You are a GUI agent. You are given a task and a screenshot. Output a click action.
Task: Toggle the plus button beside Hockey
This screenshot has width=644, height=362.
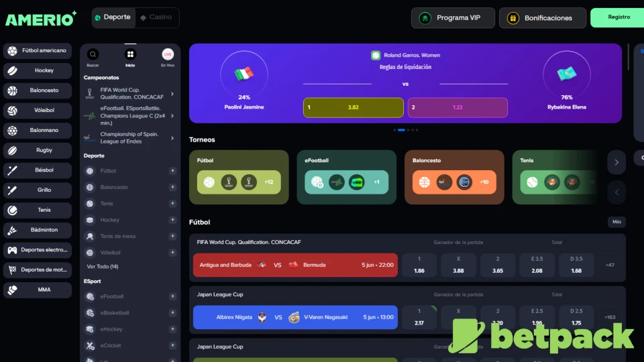[x=172, y=220]
